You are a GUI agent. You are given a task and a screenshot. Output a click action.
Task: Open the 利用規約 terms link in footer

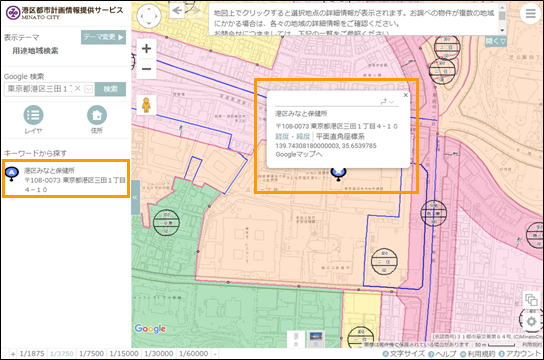[478, 354]
